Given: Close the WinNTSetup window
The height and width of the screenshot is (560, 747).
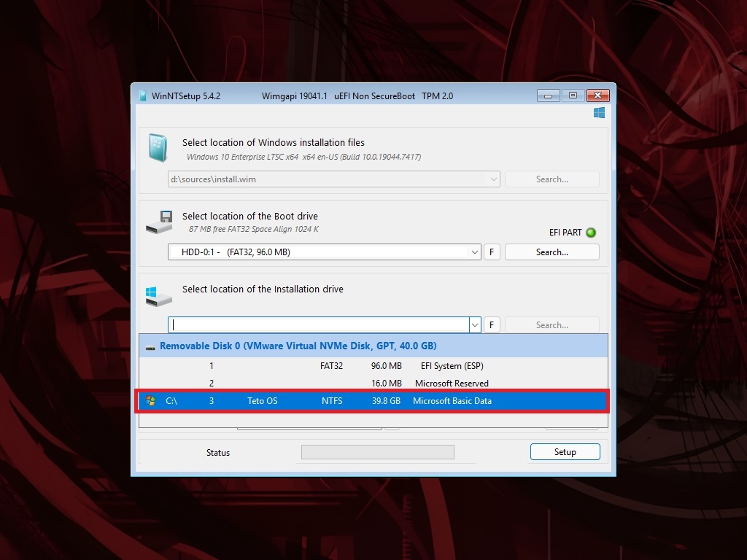Looking at the screenshot, I should pyautogui.click(x=598, y=96).
